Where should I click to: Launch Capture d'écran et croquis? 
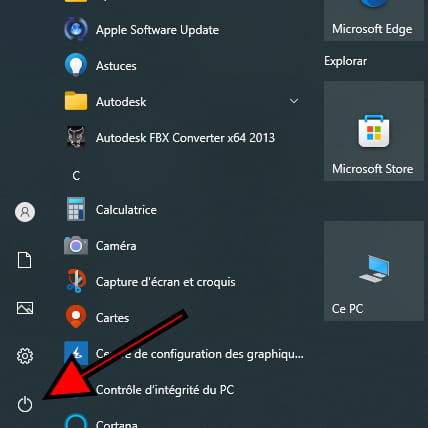tap(183, 282)
